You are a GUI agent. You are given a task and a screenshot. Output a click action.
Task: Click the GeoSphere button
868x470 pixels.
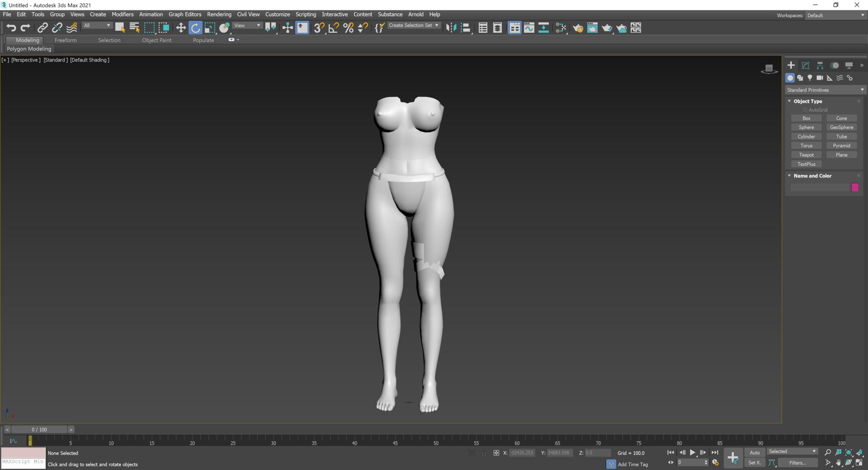[x=841, y=127]
